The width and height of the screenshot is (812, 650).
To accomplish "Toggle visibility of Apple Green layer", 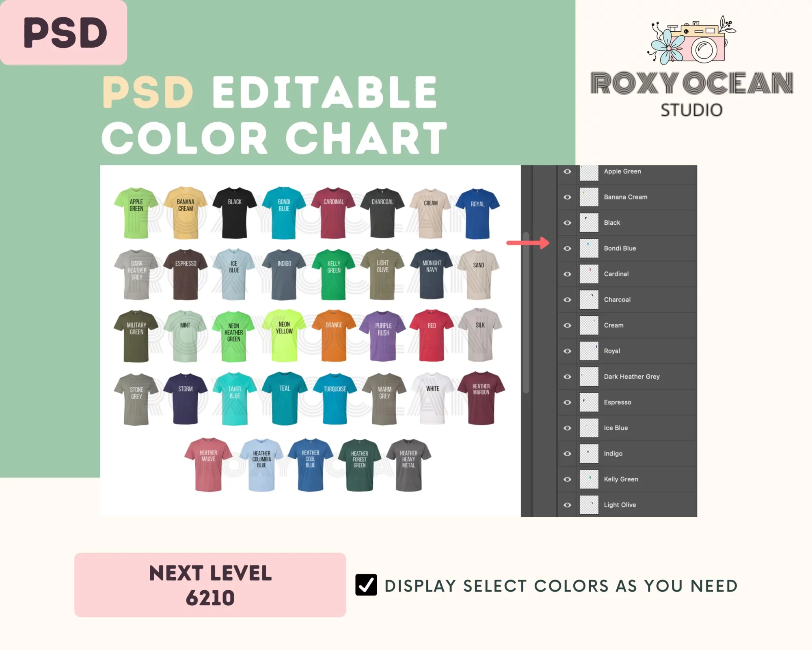I will tap(567, 171).
